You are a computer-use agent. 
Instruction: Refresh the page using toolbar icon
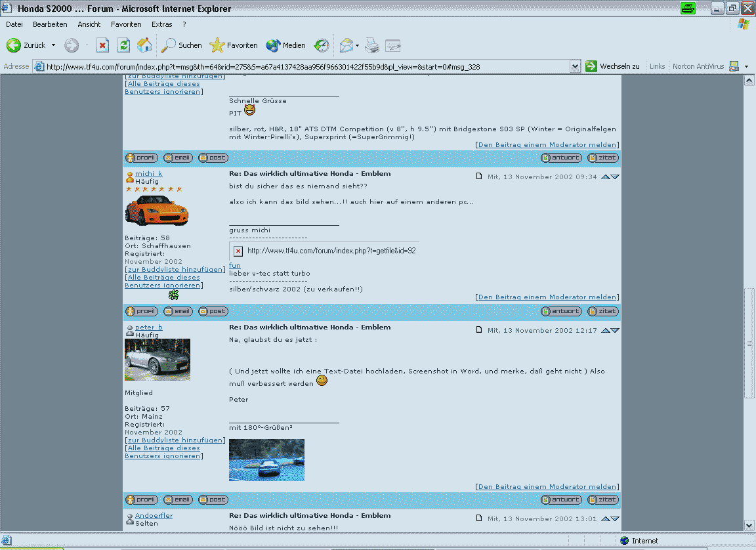click(x=123, y=45)
